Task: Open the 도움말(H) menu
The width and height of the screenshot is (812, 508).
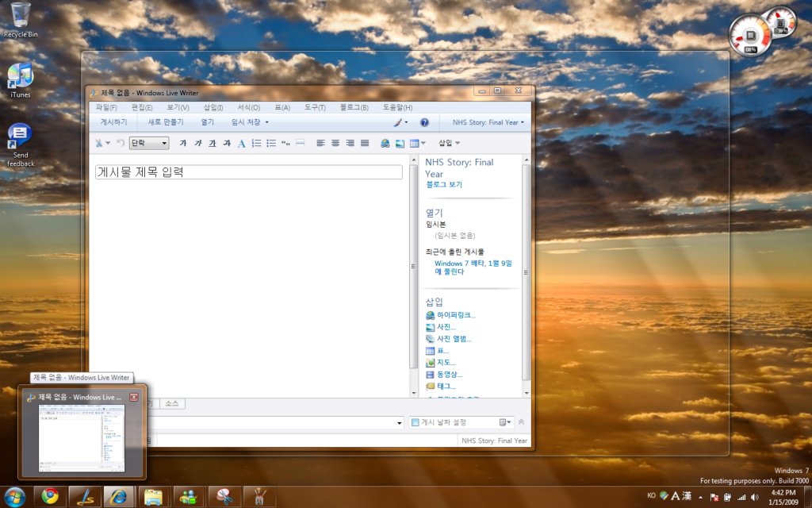Action: 398,107
